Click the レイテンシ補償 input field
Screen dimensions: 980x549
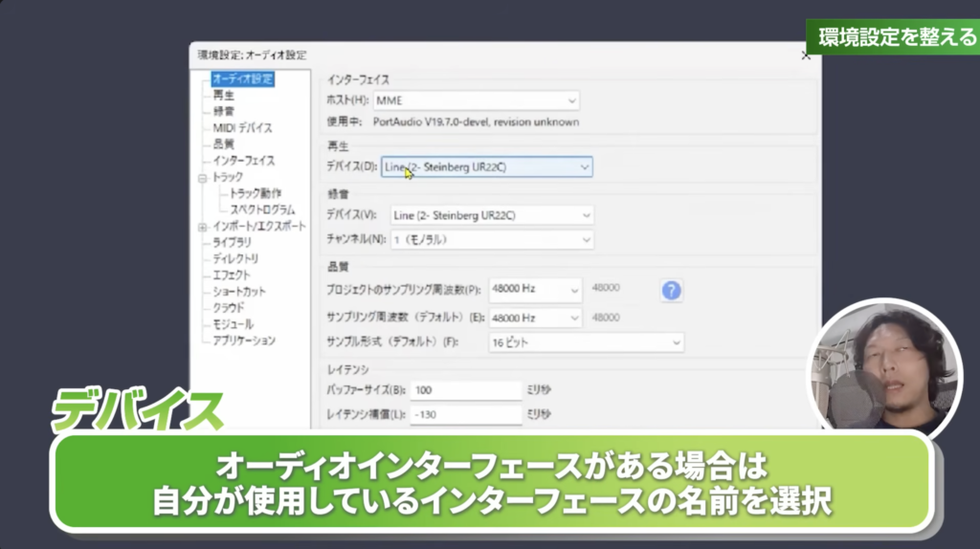pyautogui.click(x=465, y=413)
